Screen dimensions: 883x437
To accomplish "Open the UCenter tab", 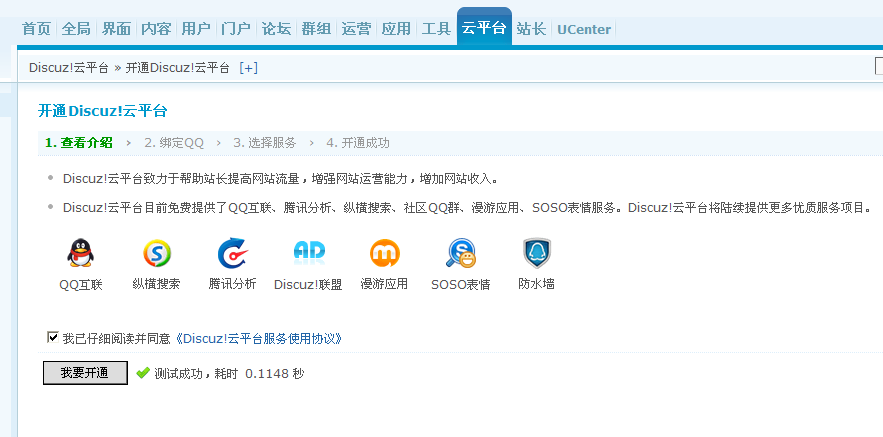I will (x=584, y=30).
